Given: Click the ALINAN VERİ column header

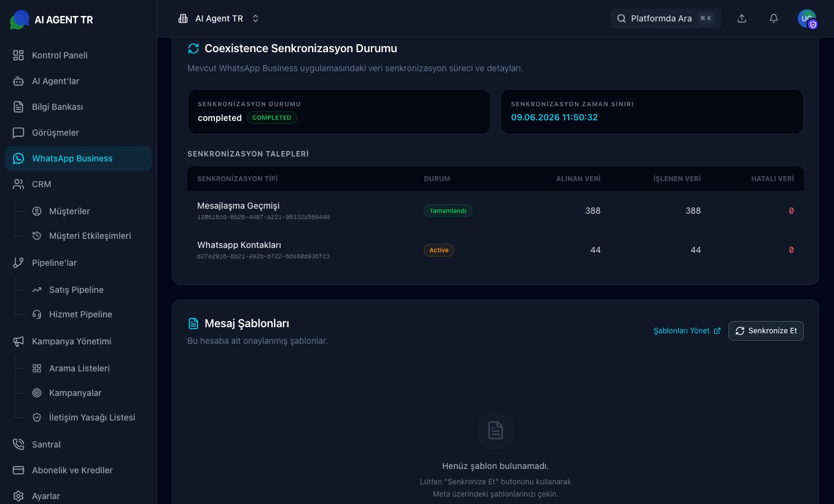Looking at the screenshot, I should [x=579, y=179].
